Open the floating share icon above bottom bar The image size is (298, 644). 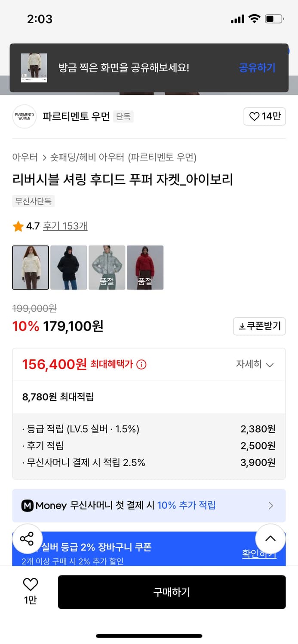tap(28, 538)
